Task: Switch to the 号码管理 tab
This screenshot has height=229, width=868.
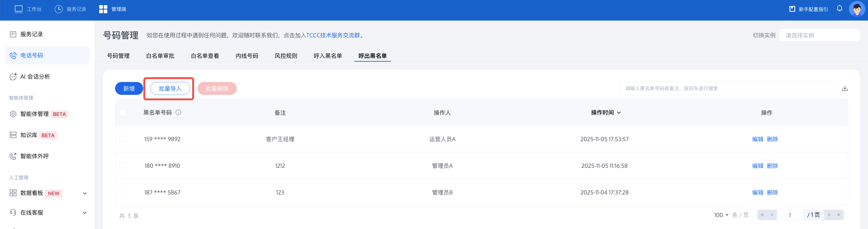Action: coord(118,56)
